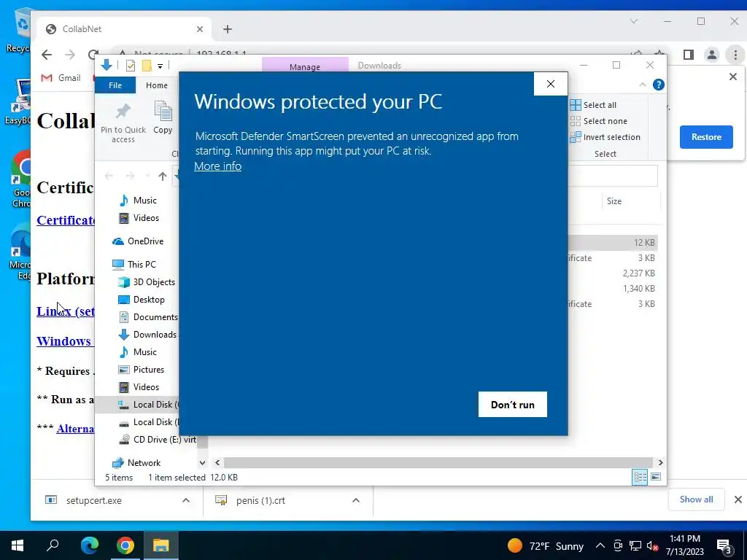
Task: Open a new Chrome tab
Action: 228,29
